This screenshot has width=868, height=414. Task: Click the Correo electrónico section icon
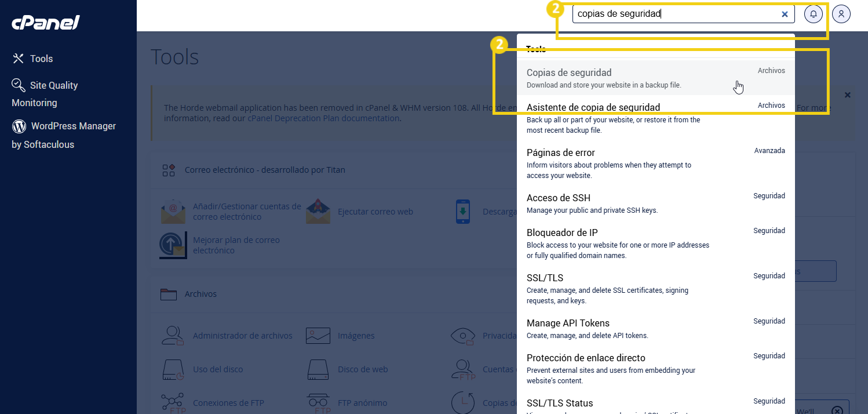point(169,170)
